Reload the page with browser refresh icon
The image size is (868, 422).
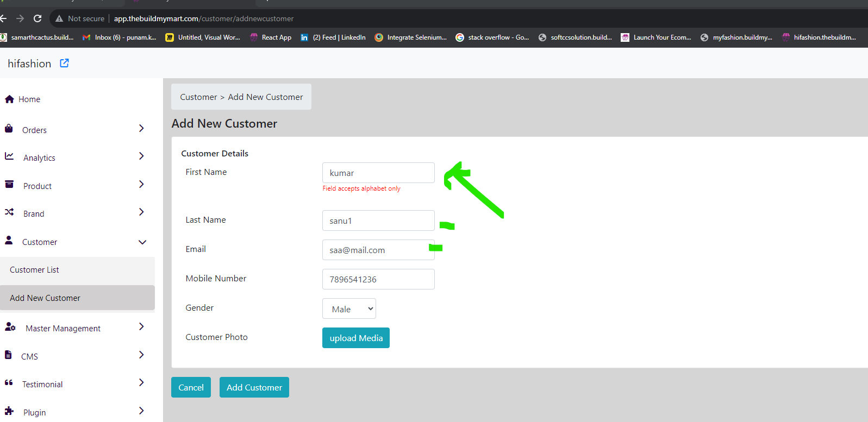point(38,18)
